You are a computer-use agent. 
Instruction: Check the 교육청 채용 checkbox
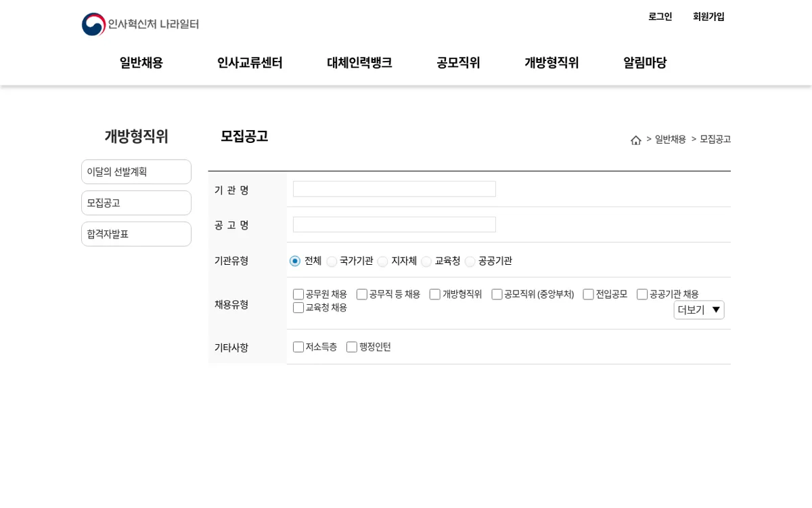298,308
